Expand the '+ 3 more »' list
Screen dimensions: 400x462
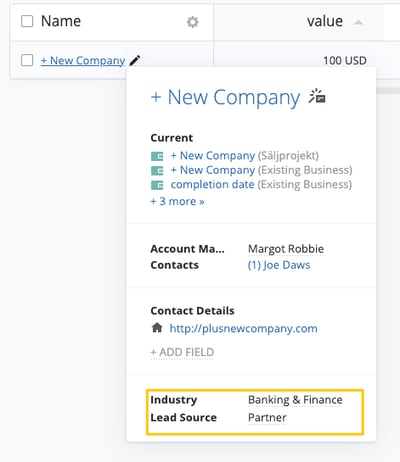[177, 201]
